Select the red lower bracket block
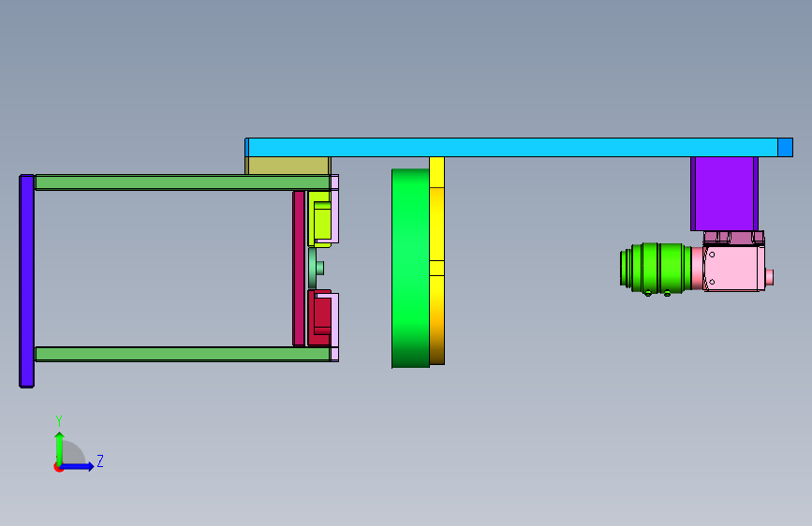812x526 pixels. 320,318
